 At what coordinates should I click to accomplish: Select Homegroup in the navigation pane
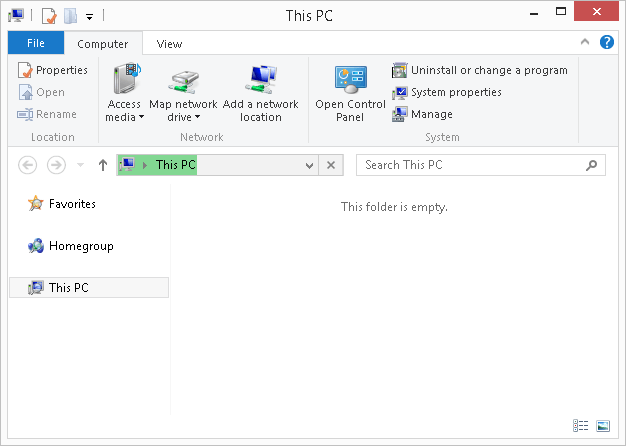point(71,246)
